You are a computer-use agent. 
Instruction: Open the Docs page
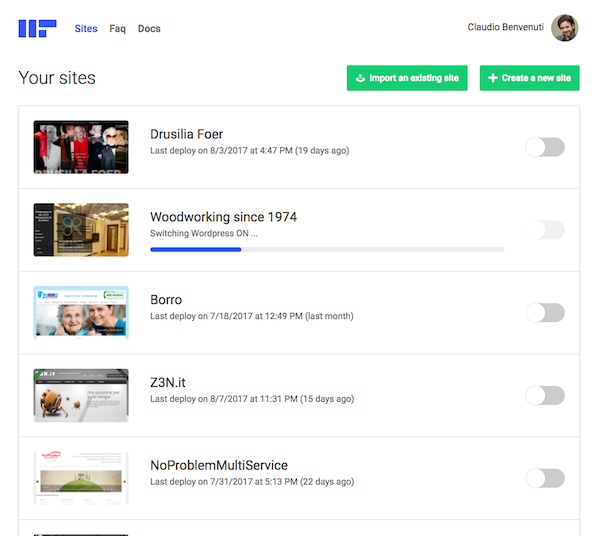(x=149, y=29)
